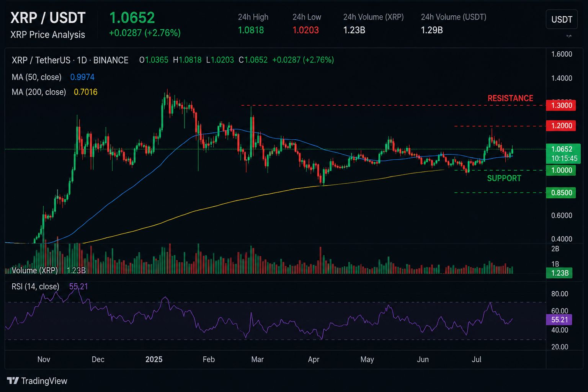Click the L1.0203 low value in legend
Viewport: 588px width, 392px height.
click(220, 60)
